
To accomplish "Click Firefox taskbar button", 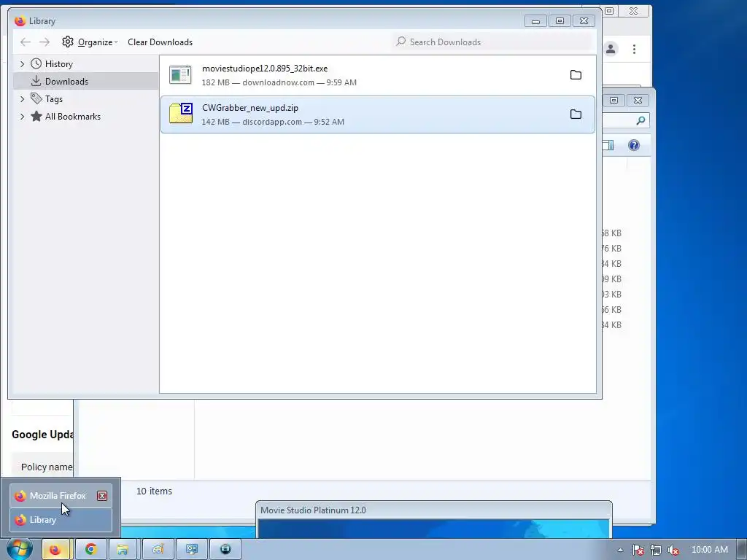I will coord(55,550).
